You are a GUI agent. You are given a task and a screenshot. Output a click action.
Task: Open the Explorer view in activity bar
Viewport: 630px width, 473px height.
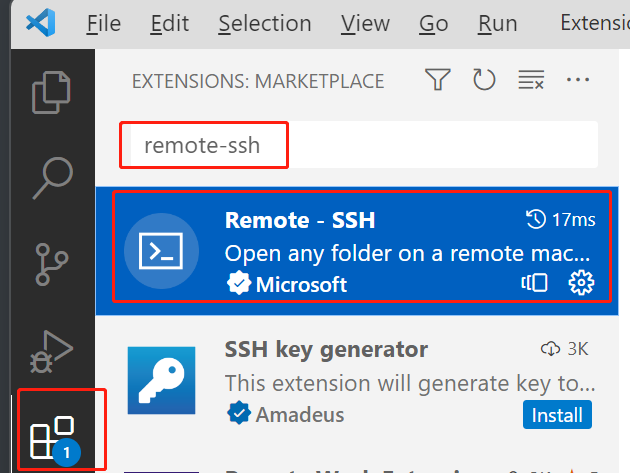(51, 92)
